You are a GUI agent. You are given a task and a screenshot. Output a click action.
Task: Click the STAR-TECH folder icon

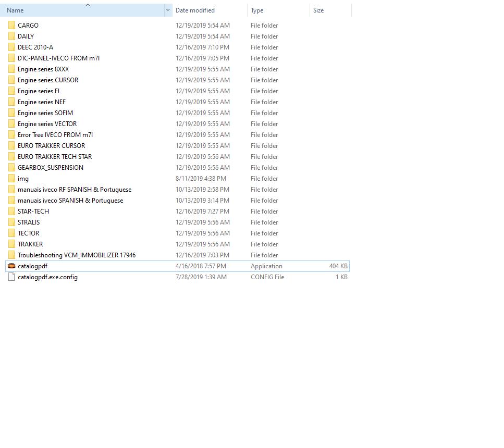tap(11, 211)
